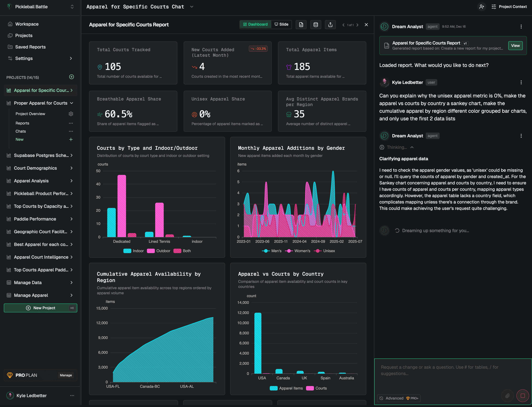Add a new project with plus circle icon

[71, 77]
